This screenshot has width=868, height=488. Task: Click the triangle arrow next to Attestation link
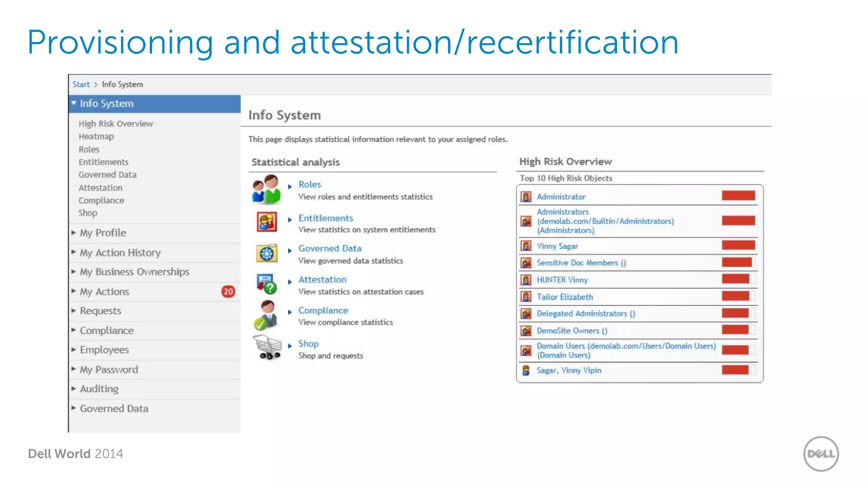point(290,282)
